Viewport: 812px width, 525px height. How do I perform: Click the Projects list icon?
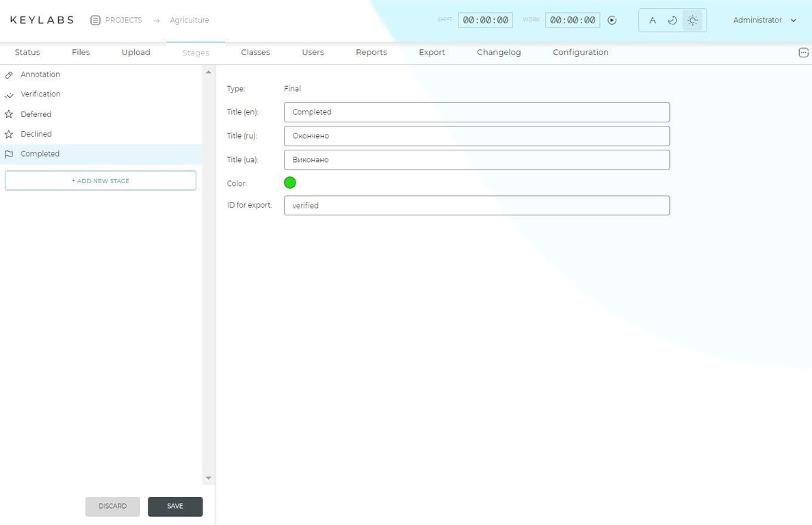[x=95, y=21]
